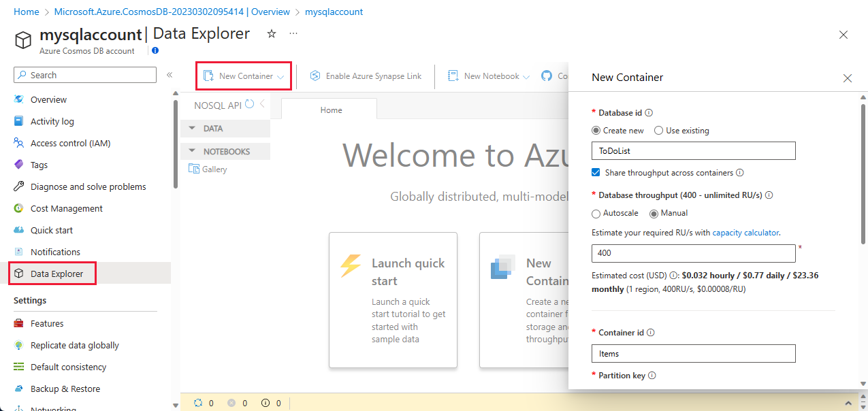Click the in-progress status icon
This screenshot has width=868, height=411.
(198, 403)
